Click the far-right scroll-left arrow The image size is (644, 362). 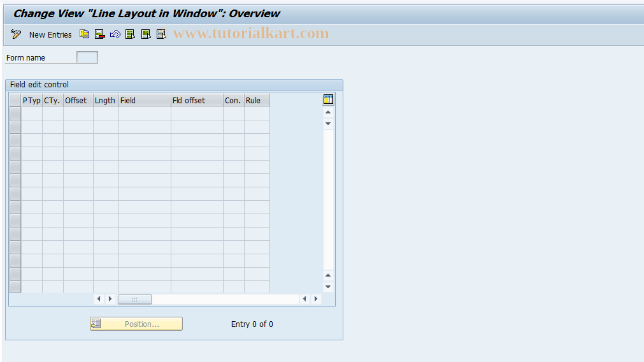(x=304, y=299)
